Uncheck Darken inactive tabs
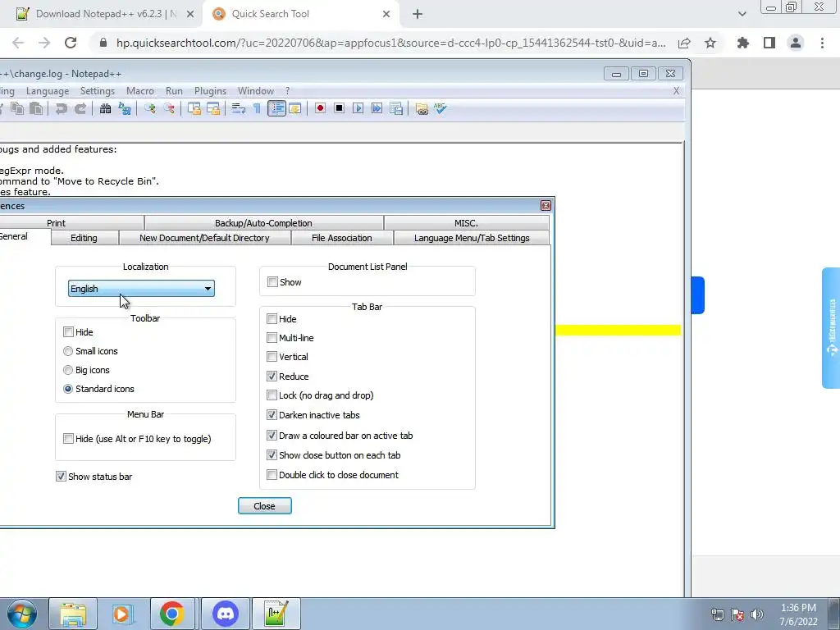The image size is (840, 630). click(x=272, y=414)
